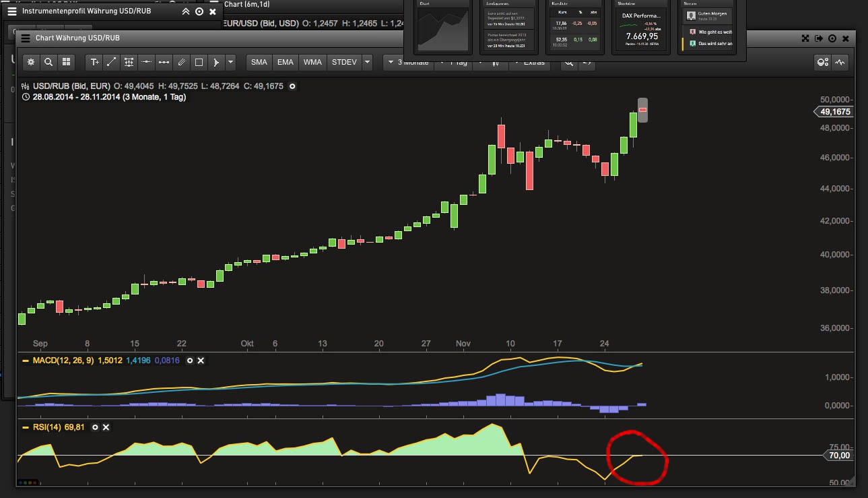Viewport: 868px width, 498px height.
Task: Open the Chart thumbnail widget in top overlay
Action: click(442, 27)
